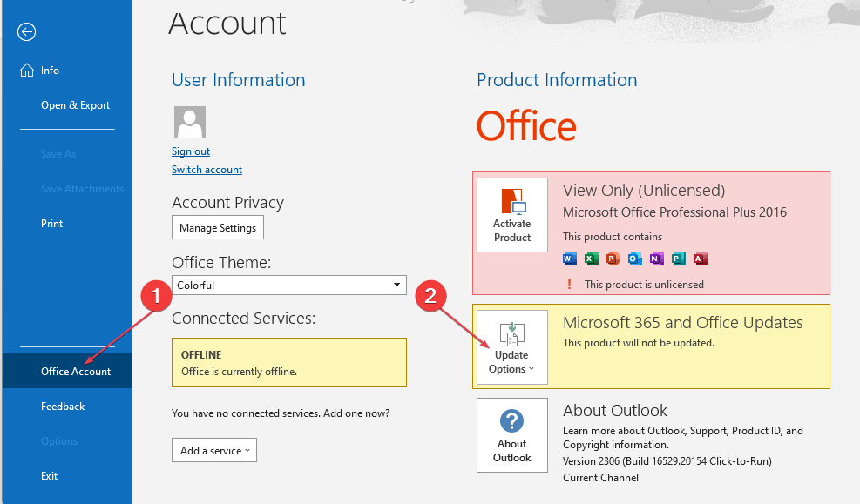The width and height of the screenshot is (860, 504).
Task: Click 'This product is unlicensed' warning text
Action: pos(644,285)
